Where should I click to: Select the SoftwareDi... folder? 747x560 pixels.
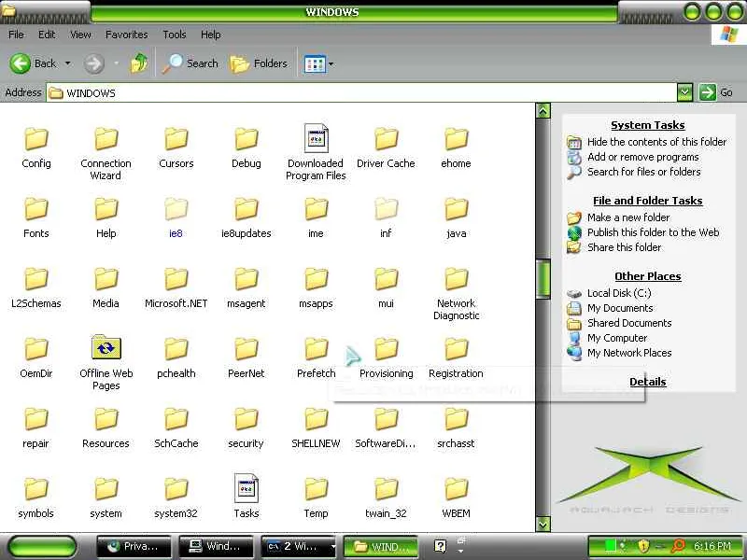[x=386, y=428]
